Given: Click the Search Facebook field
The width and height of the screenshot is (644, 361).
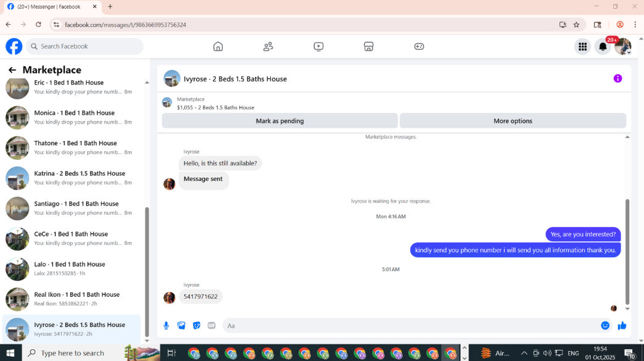Looking at the screenshot, I should (85, 46).
